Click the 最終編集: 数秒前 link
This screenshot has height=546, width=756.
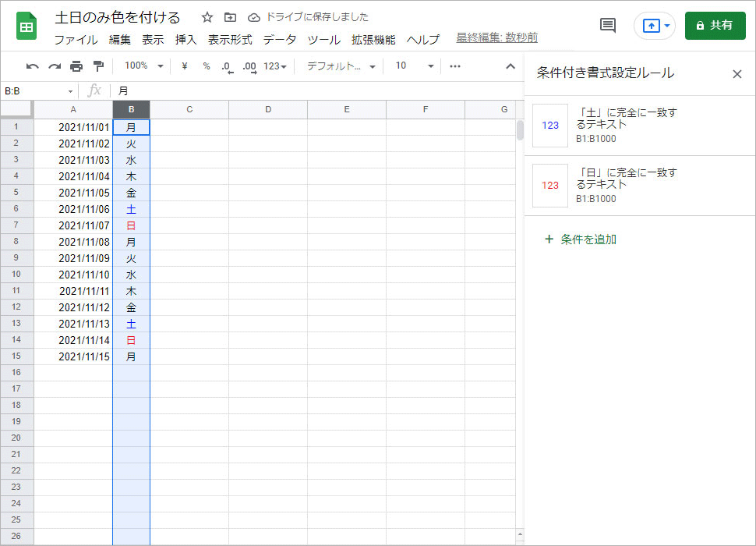coord(496,37)
